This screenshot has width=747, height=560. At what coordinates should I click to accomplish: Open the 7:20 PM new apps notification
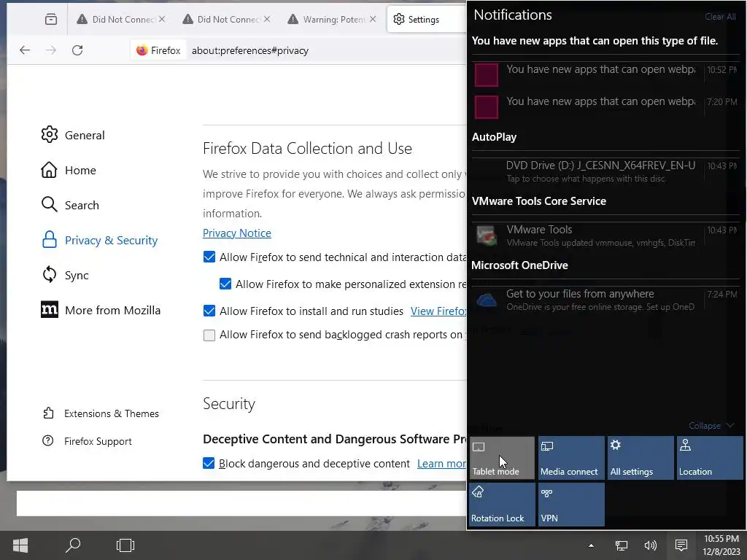tap(605, 106)
